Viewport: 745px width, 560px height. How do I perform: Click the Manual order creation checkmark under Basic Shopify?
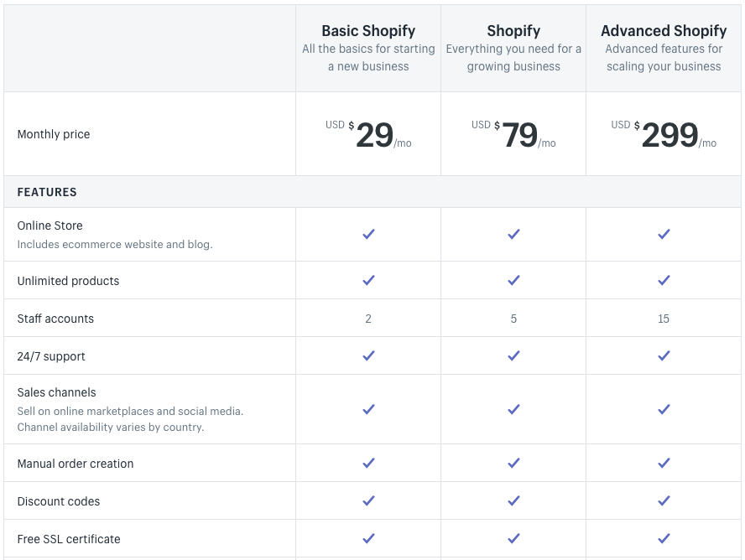tap(368, 463)
